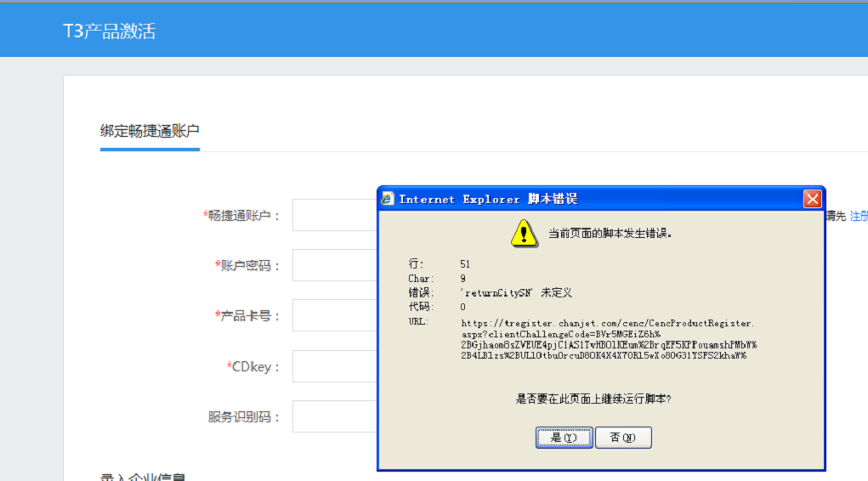Click the CDkey input field
Viewport: 868px width, 481px height.
click(x=335, y=366)
